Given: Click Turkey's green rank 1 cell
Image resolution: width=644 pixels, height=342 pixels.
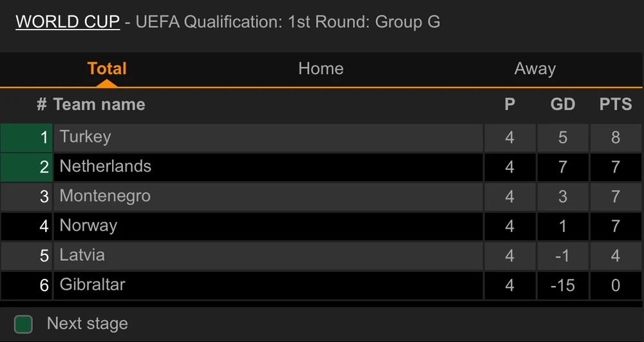Looking at the screenshot, I should 26,137.
